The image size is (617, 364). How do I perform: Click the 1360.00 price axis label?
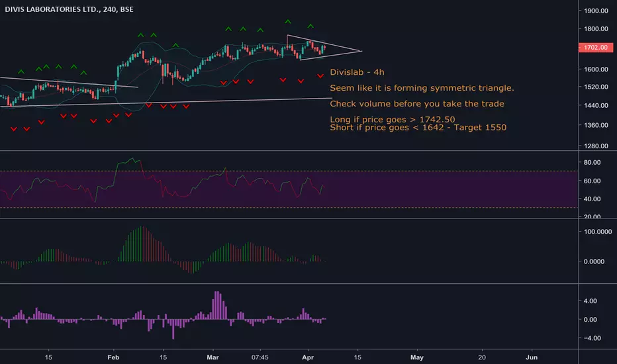[596, 125]
